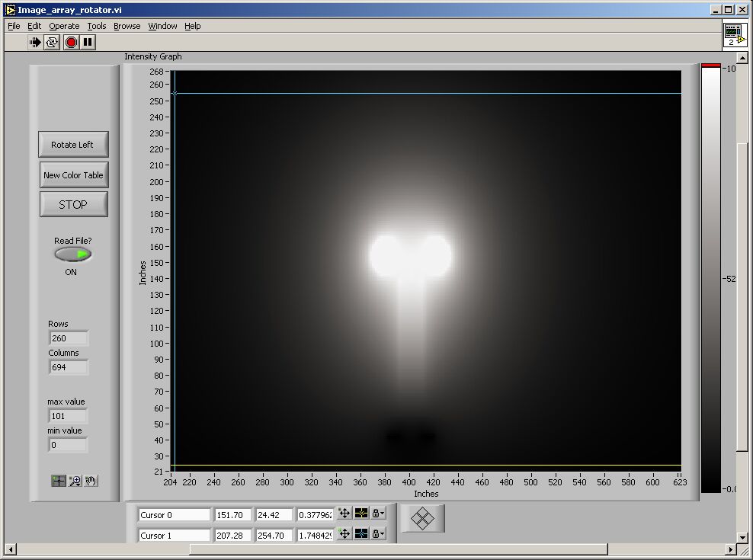Click the diamond cursor mover pad
Viewport: 753px width, 560px height.
pos(423,519)
